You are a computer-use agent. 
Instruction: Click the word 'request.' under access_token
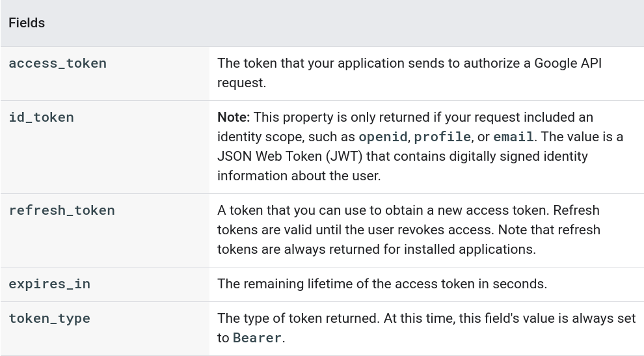click(x=241, y=83)
